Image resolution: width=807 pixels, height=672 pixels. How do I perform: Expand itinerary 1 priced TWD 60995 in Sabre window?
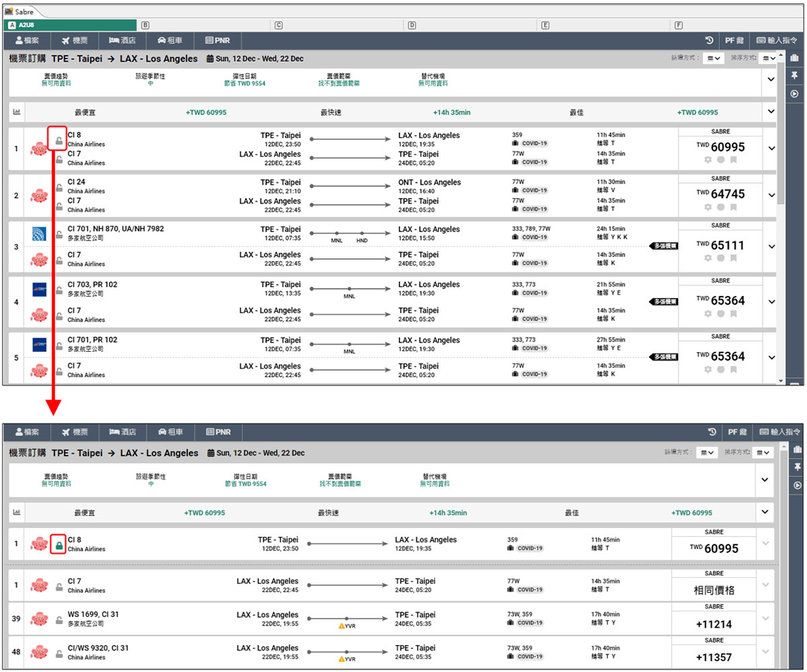(771, 148)
